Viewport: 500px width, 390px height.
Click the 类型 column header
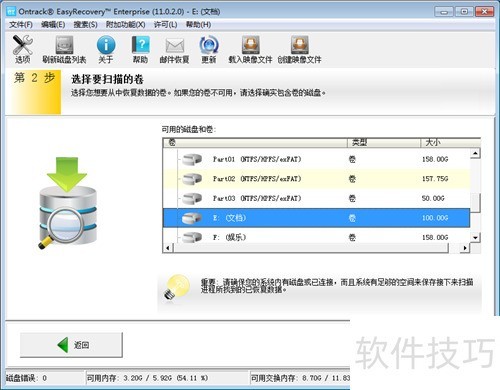[x=384, y=143]
